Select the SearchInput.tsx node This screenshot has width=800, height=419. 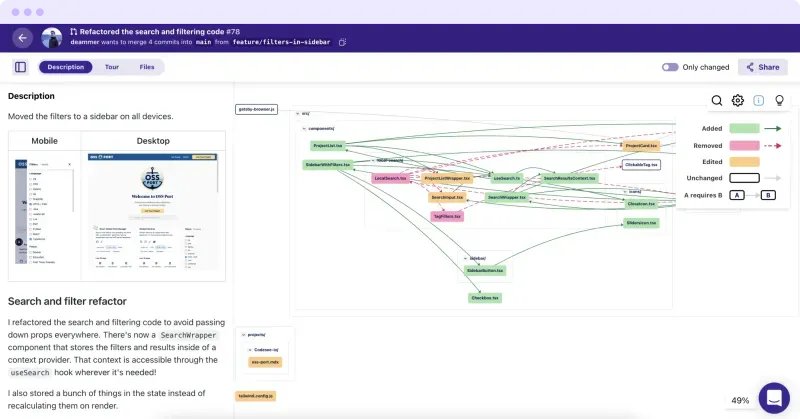tap(447, 197)
